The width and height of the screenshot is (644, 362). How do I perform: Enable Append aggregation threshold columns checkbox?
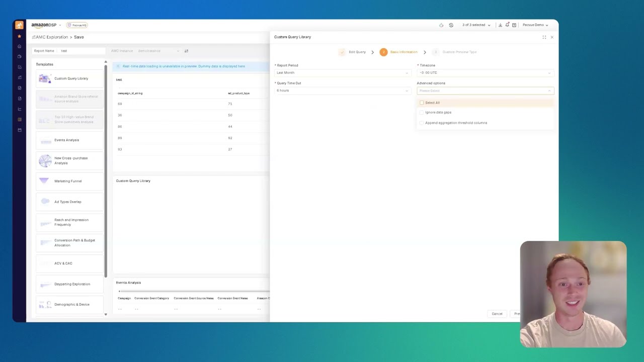click(x=422, y=123)
